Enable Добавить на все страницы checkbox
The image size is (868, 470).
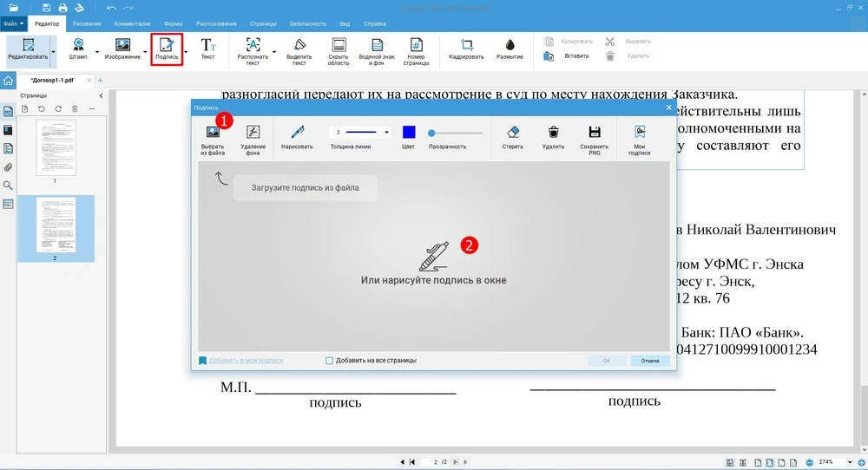(329, 361)
